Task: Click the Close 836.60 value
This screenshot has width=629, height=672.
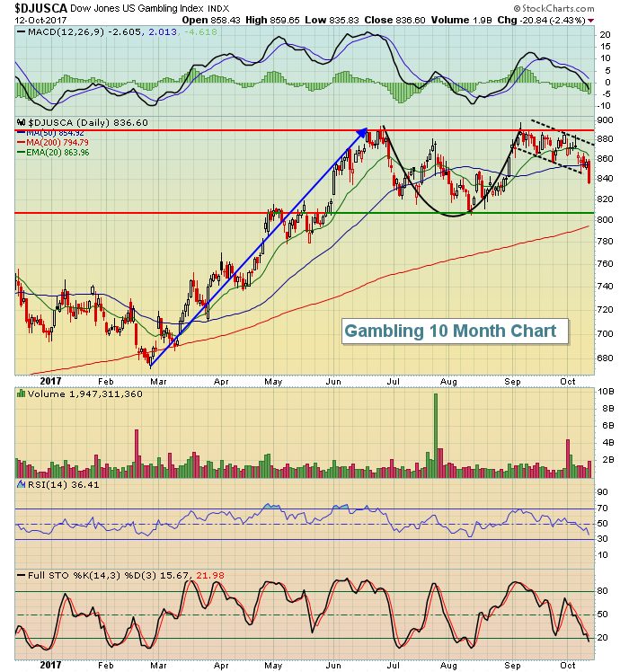Action: (x=394, y=20)
